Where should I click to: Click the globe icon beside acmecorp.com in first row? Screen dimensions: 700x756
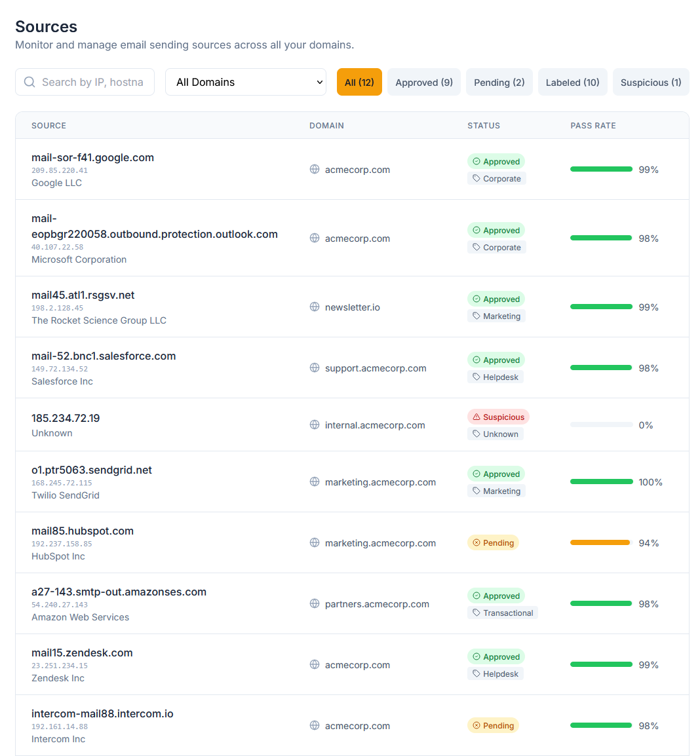[x=314, y=169]
